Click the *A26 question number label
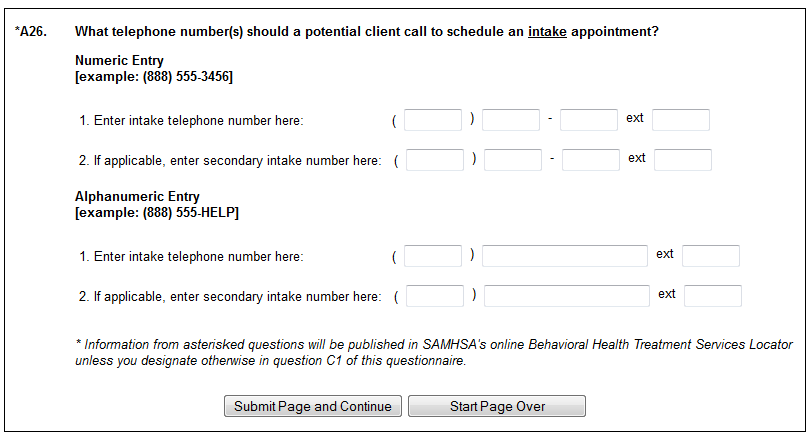 [x=32, y=32]
